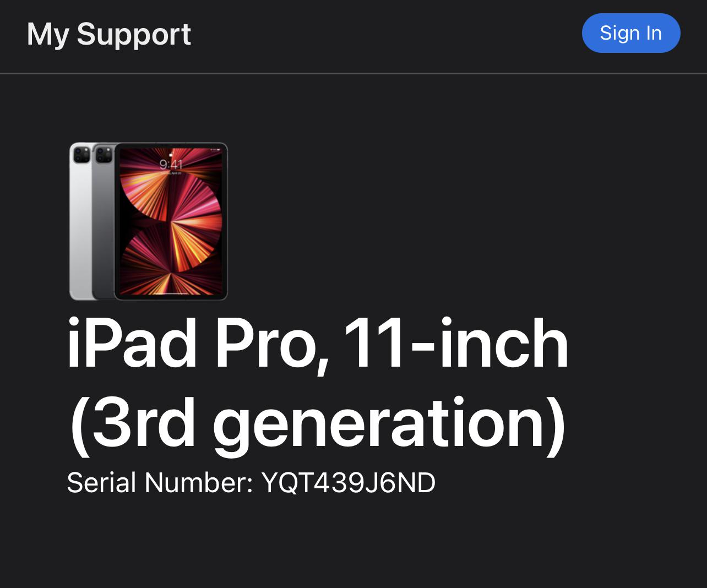
Task: Click the silver iPad back in the image
Action: click(x=80, y=221)
